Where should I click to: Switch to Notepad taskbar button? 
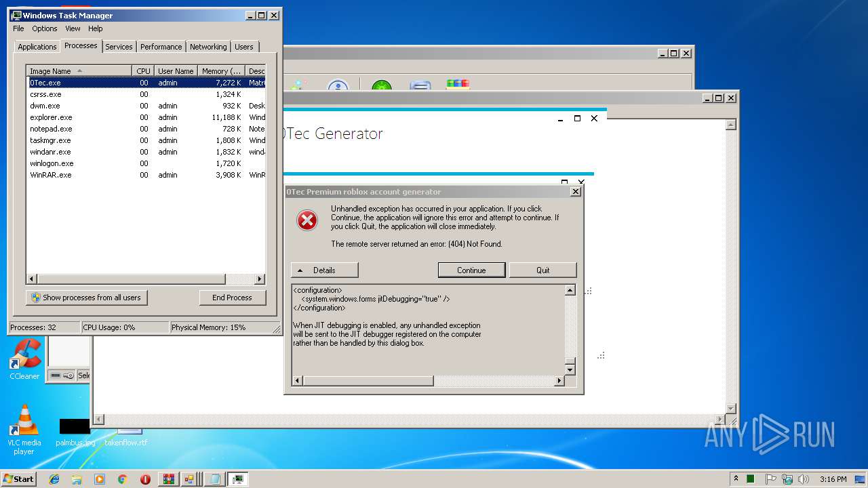pos(214,479)
